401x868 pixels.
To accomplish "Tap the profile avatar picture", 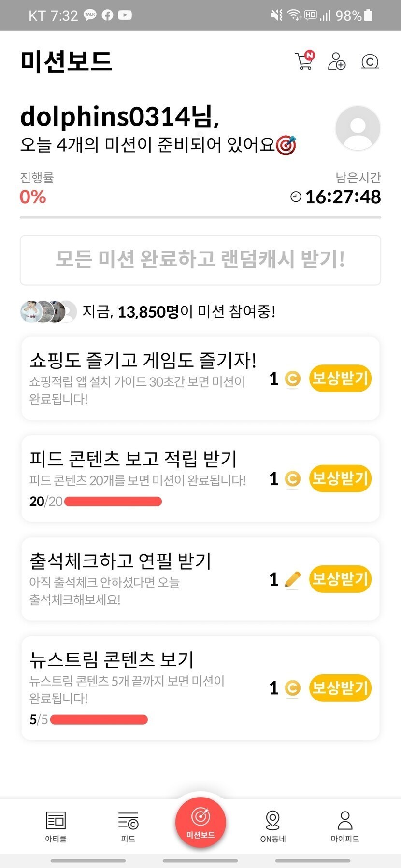I will 358,128.
